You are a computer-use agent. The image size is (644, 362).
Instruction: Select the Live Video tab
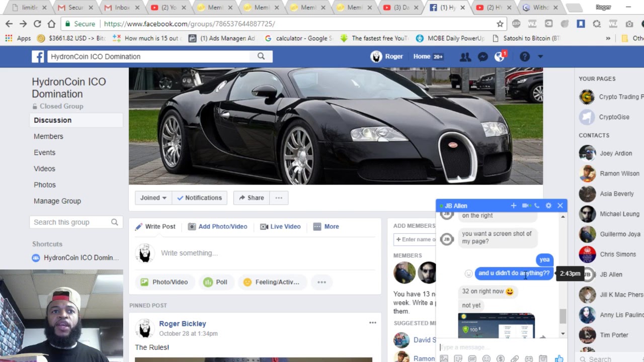(280, 226)
